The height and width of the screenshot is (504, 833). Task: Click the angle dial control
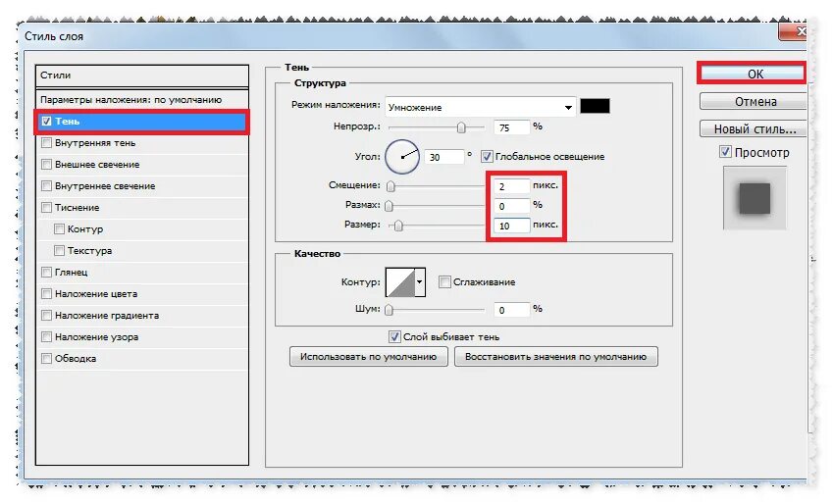tap(402, 157)
